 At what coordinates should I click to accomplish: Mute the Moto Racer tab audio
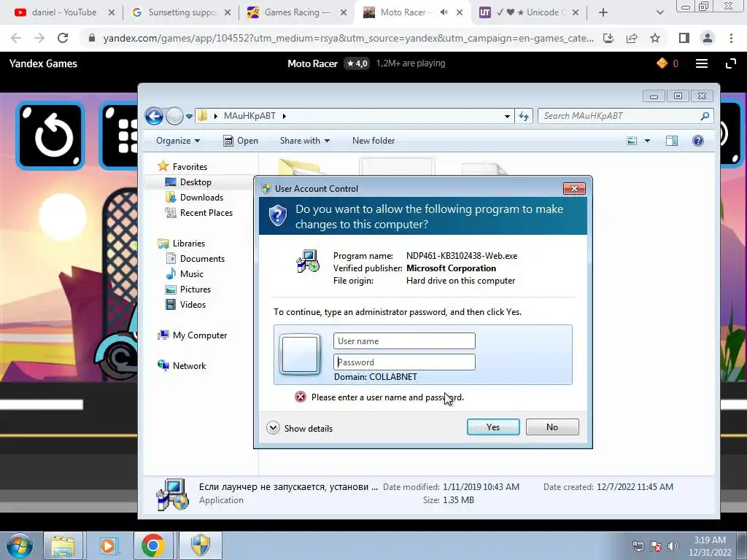pos(444,12)
